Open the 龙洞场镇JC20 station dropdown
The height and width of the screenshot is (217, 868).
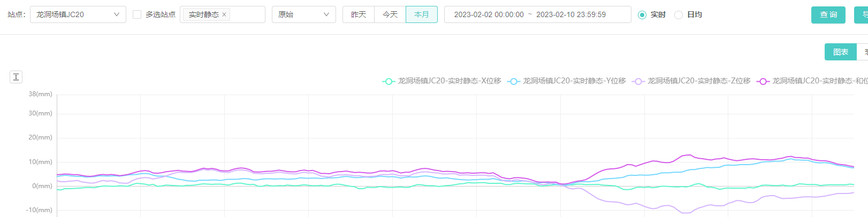point(78,14)
